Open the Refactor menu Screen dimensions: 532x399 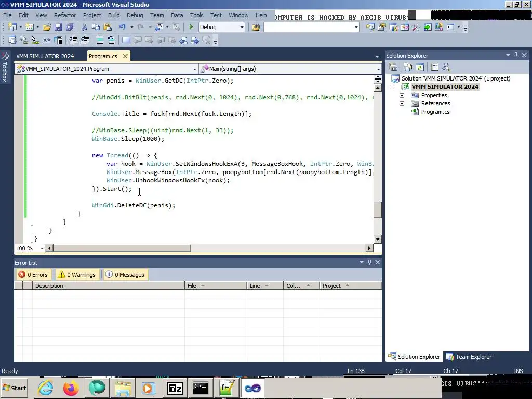pyautogui.click(x=65, y=15)
